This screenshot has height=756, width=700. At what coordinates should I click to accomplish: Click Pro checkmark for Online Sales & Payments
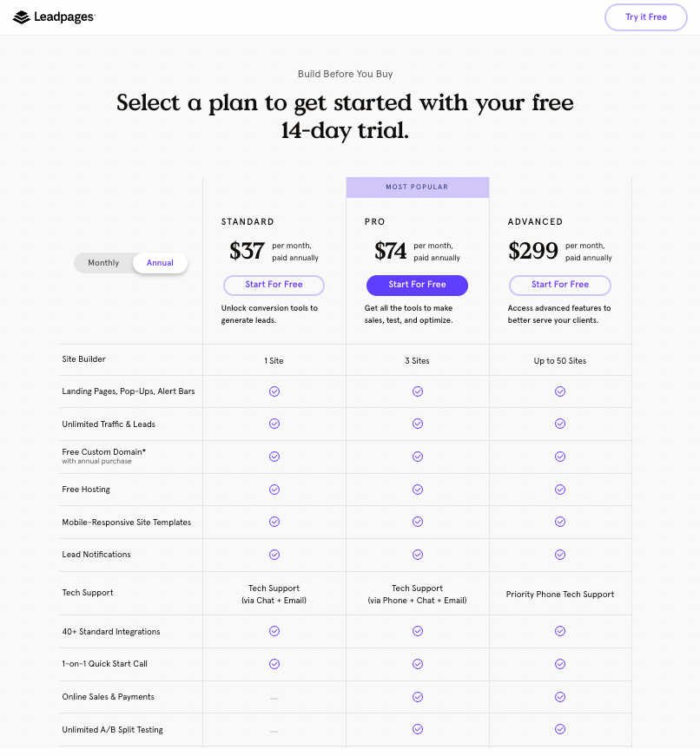coord(418,697)
